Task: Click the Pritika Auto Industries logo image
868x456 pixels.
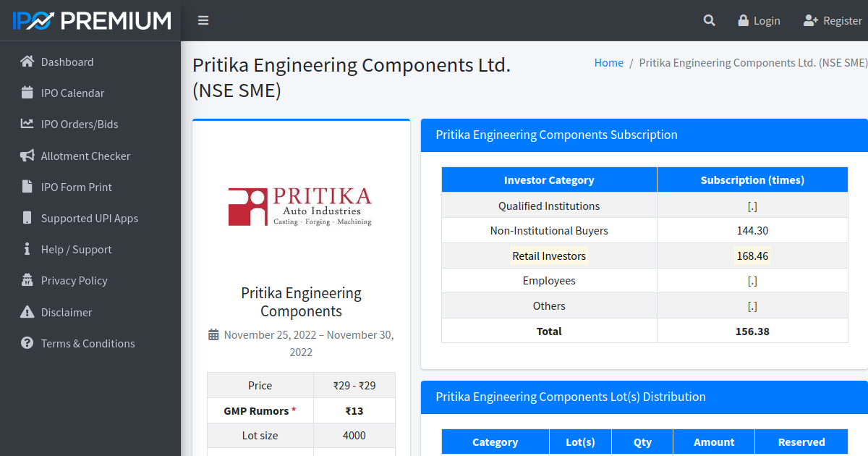Action: coord(301,206)
